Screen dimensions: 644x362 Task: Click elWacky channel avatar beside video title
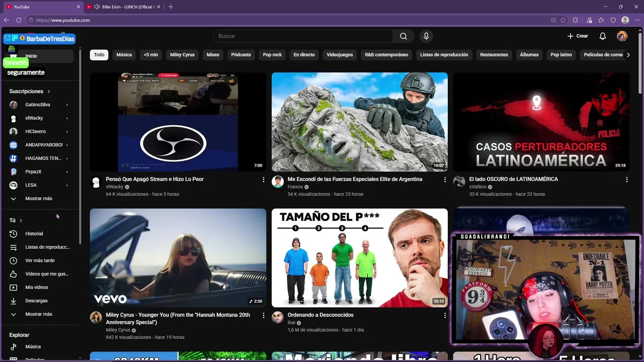pos(96,182)
